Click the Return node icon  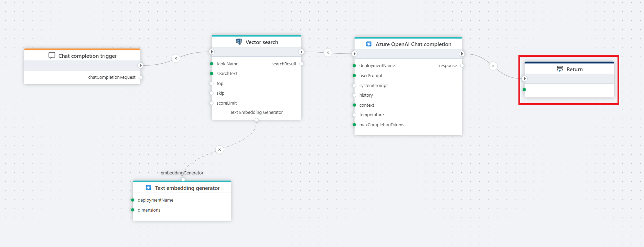pyautogui.click(x=560, y=69)
